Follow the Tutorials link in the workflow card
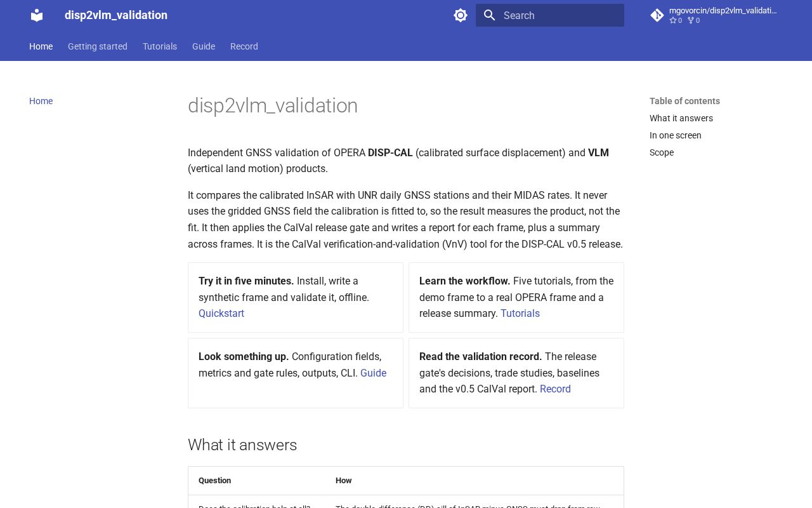The height and width of the screenshot is (508, 812). tap(520, 313)
